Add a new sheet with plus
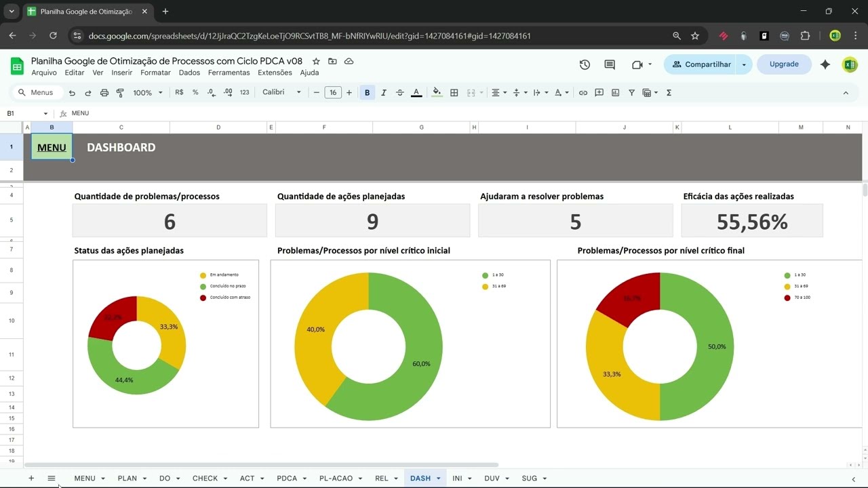The height and width of the screenshot is (488, 868). pos(31,479)
